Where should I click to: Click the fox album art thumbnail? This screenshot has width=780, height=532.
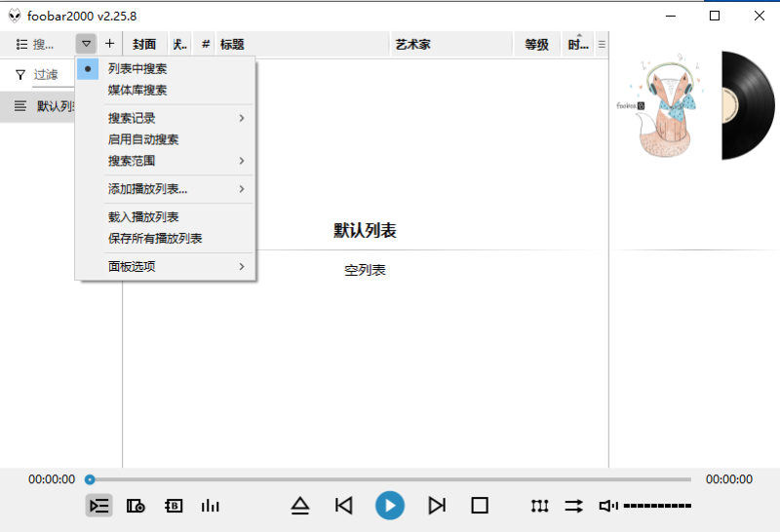click(662, 105)
